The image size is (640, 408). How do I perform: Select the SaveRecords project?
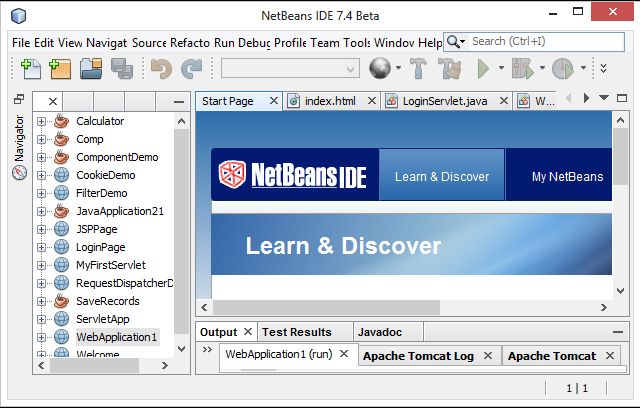pyautogui.click(x=108, y=301)
